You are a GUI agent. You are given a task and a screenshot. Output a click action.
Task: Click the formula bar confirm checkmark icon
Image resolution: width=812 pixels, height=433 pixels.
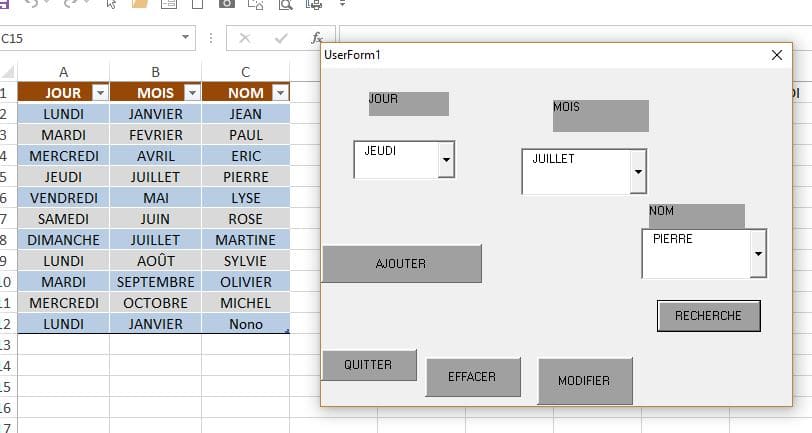click(281, 38)
